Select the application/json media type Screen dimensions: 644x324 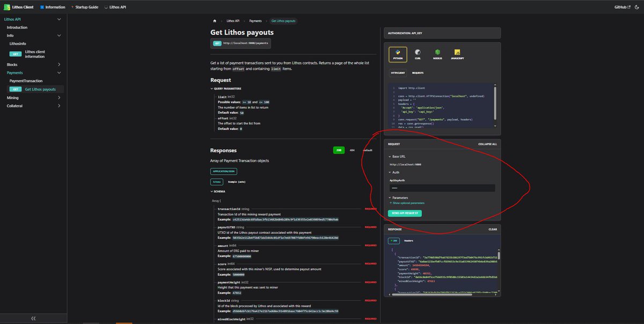coord(223,171)
